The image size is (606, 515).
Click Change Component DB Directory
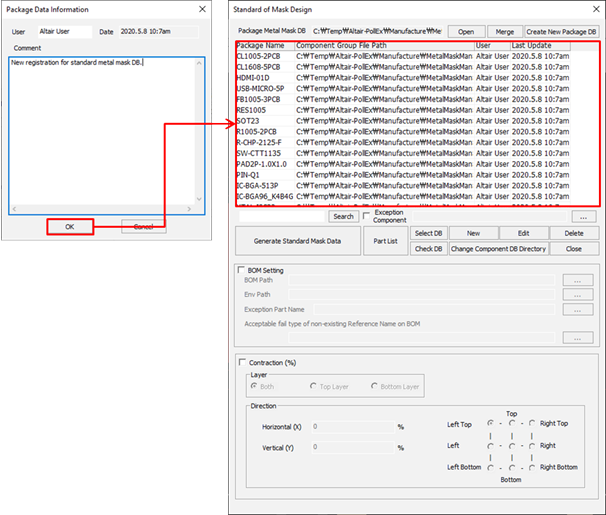coord(497,248)
